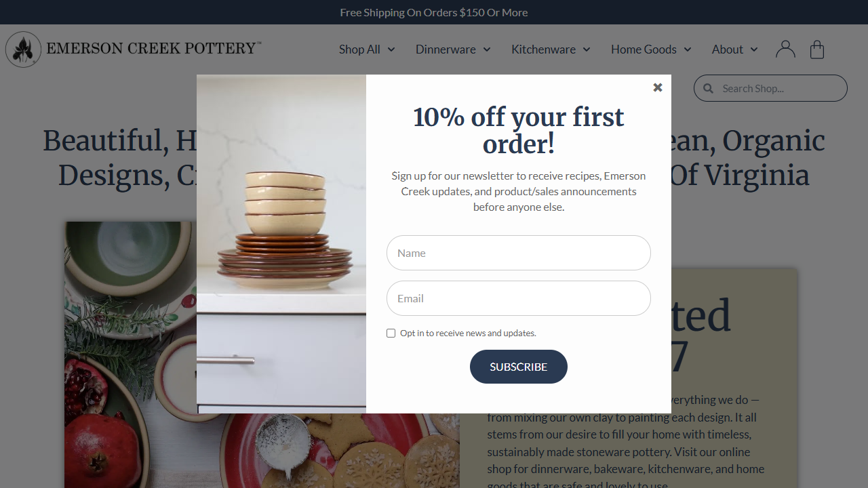This screenshot has width=868, height=488.
Task: Focus the Name input field
Action: click(x=519, y=253)
